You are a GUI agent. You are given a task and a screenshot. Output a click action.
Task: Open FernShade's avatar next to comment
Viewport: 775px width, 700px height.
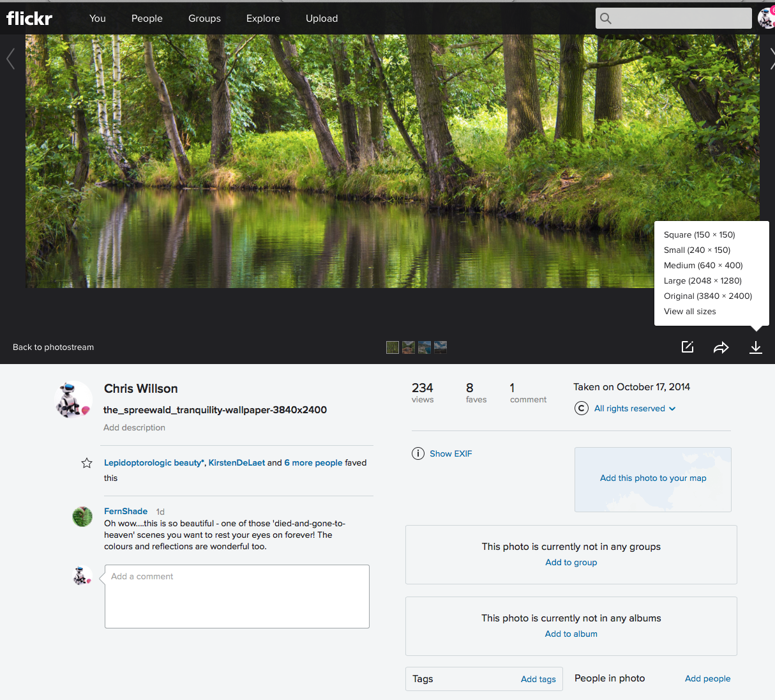(82, 516)
